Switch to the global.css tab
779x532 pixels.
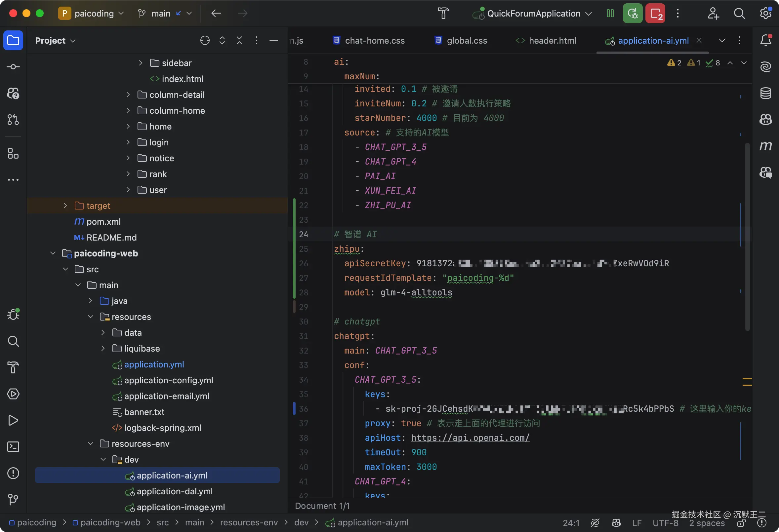pyautogui.click(x=467, y=41)
